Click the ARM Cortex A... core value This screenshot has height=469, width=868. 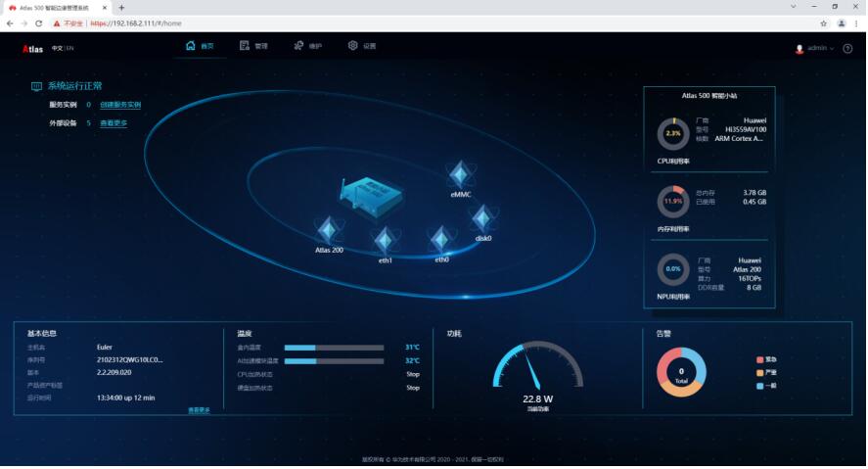pos(739,139)
